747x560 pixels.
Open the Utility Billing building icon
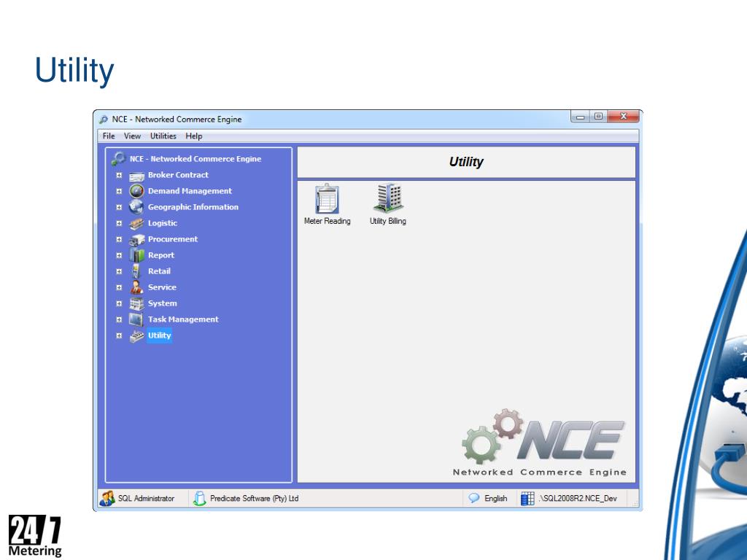pos(388,198)
